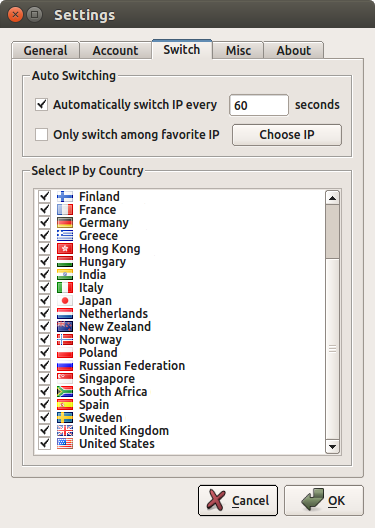Click the Sweden flag icon
Screen dimensions: 375x528
(x=65, y=418)
